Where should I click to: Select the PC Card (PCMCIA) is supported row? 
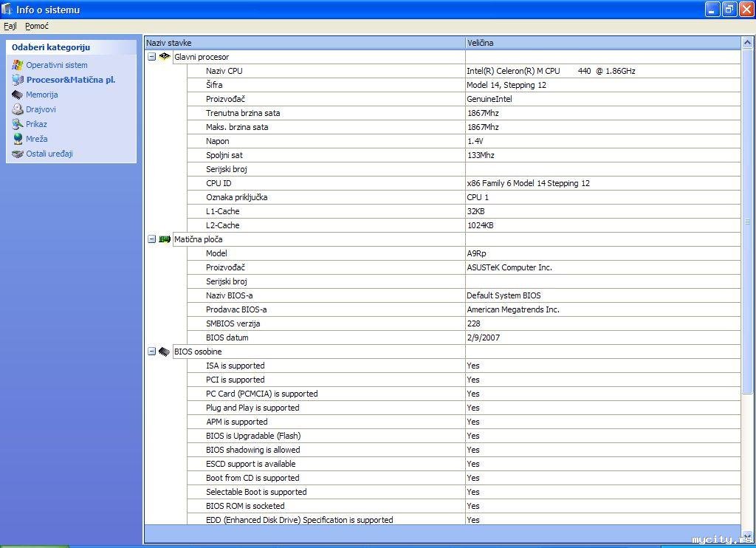pos(464,394)
